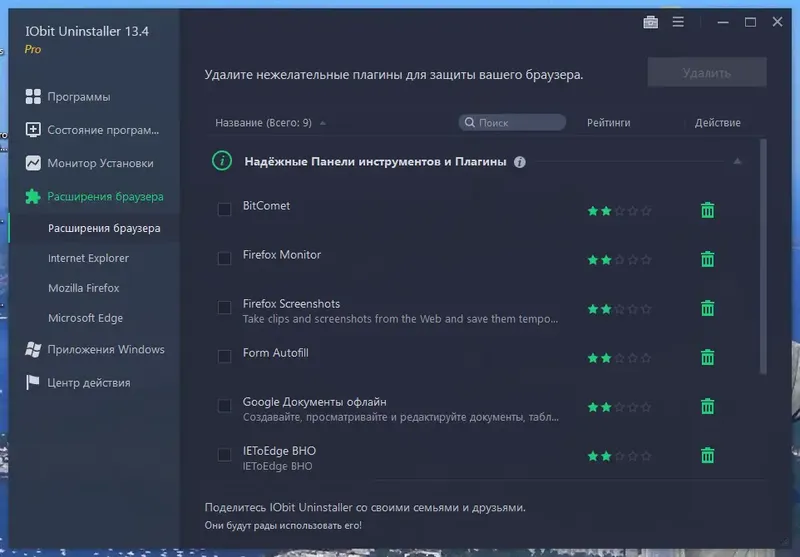Click IEToEdge BHO star rating

click(x=619, y=456)
